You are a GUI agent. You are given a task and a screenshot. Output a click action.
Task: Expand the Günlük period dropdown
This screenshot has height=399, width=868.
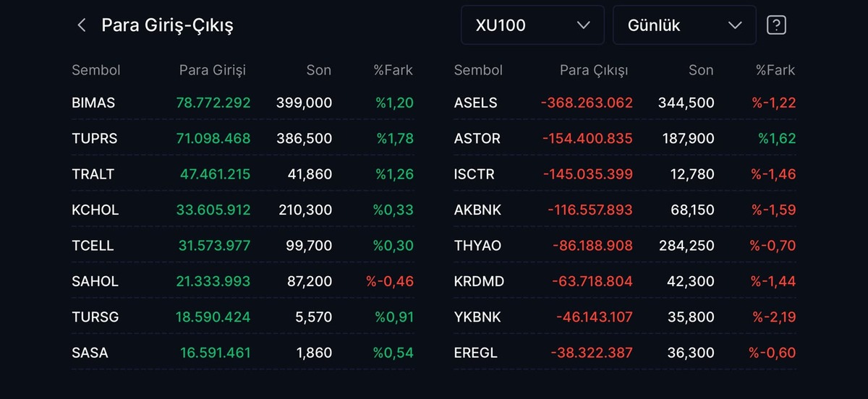[684, 25]
